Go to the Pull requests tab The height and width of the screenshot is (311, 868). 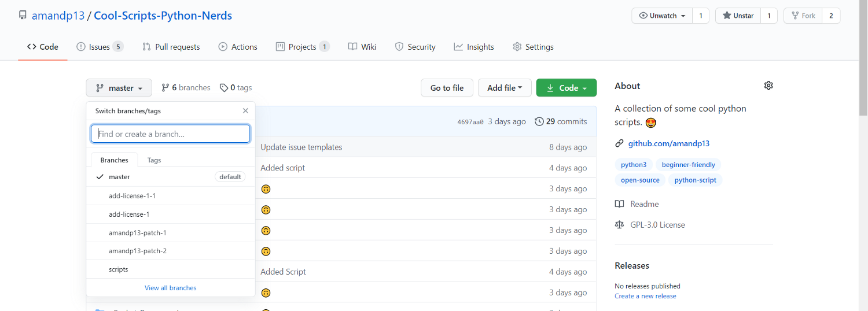point(171,47)
